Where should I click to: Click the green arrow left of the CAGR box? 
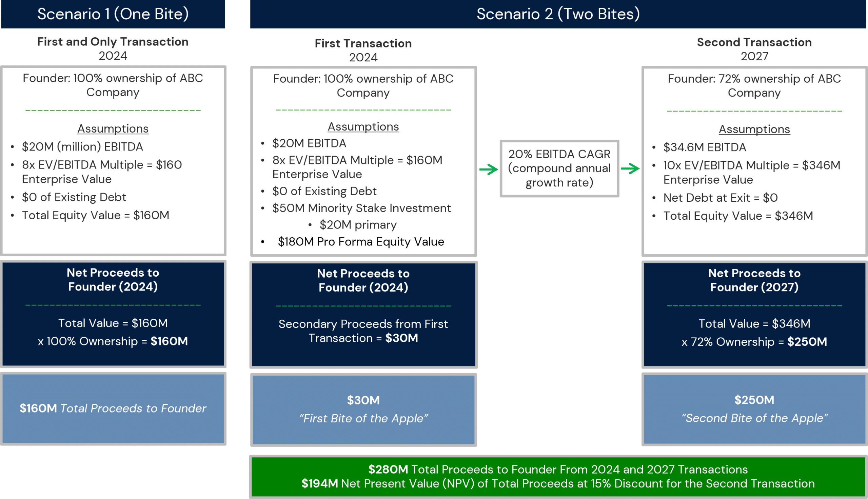click(x=488, y=169)
